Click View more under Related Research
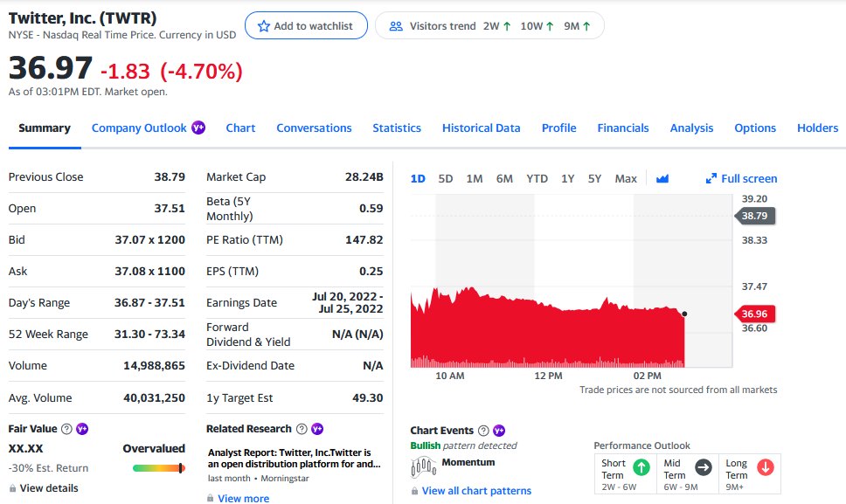 click(243, 499)
